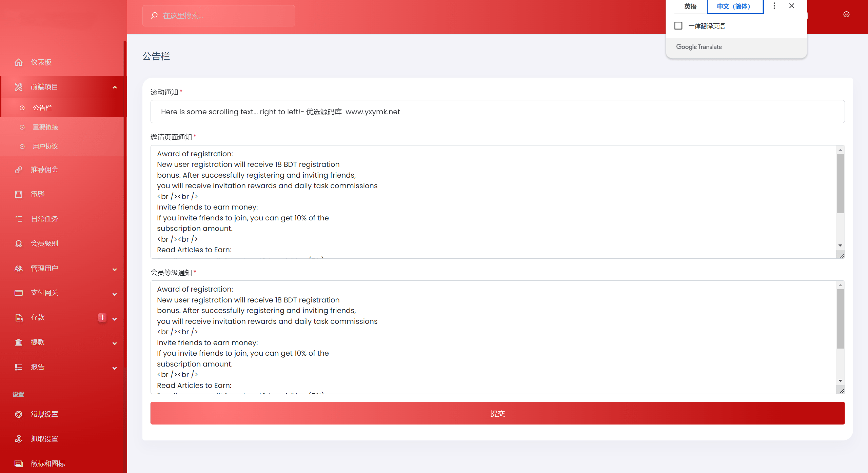Click 用户协议 user agreement menu item
Viewport: 868px width, 473px height.
tap(45, 146)
